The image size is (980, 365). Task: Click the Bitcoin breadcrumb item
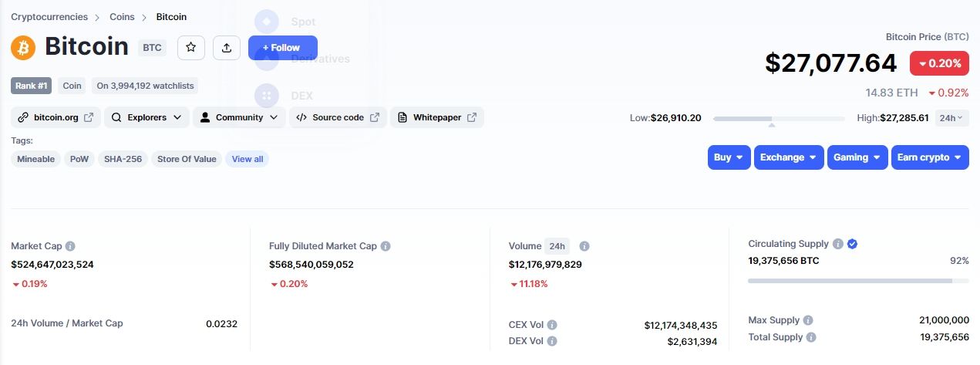point(171,16)
